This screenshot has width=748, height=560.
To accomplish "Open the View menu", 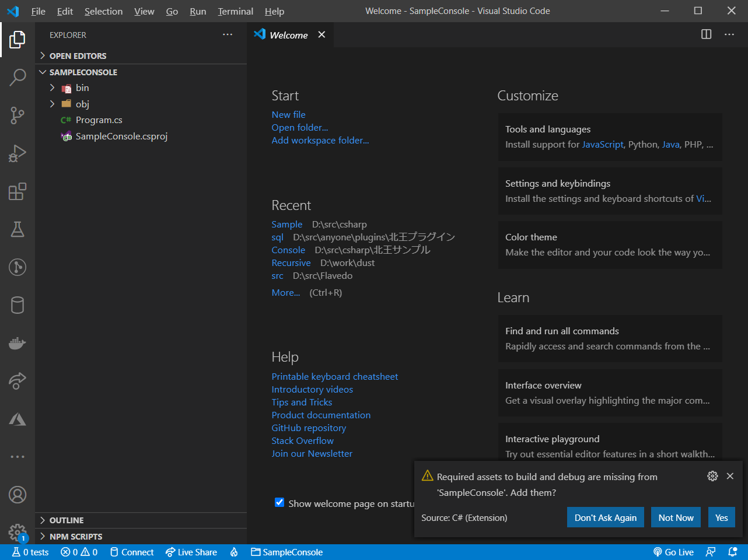I will pos(144,11).
